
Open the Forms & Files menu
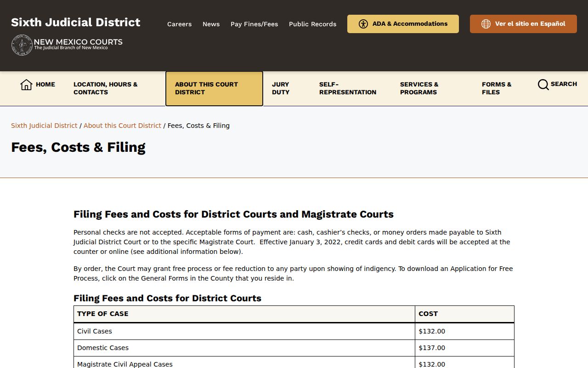click(497, 88)
